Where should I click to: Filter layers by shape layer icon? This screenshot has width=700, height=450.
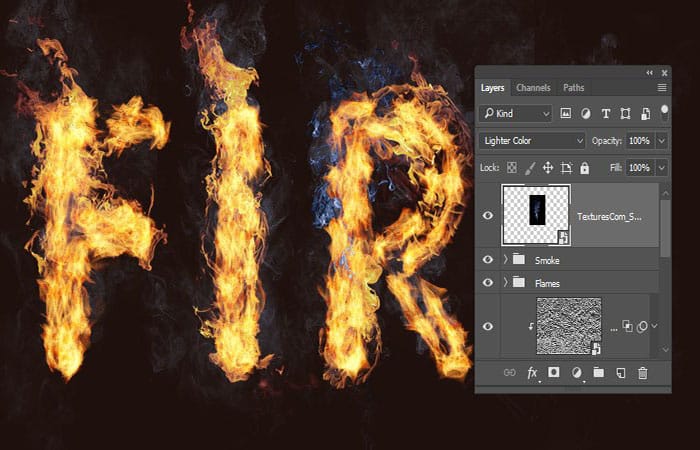tap(625, 113)
